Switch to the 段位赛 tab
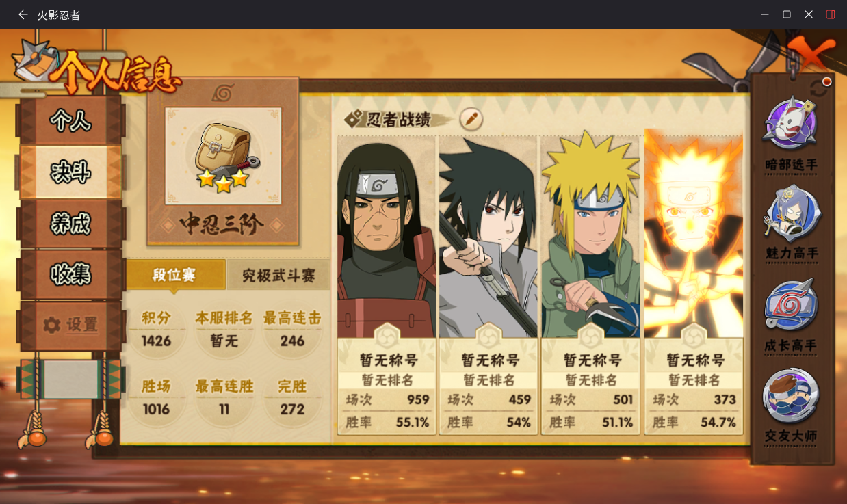This screenshot has width=847, height=504. [x=175, y=275]
